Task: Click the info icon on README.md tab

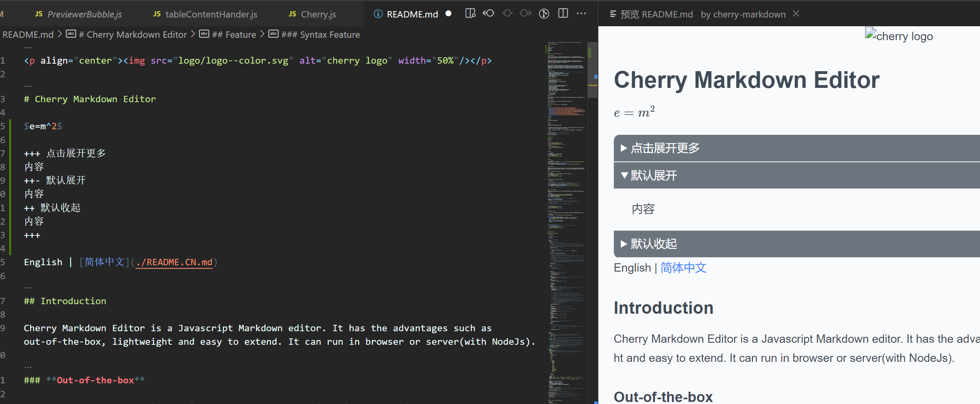Action: pos(377,14)
